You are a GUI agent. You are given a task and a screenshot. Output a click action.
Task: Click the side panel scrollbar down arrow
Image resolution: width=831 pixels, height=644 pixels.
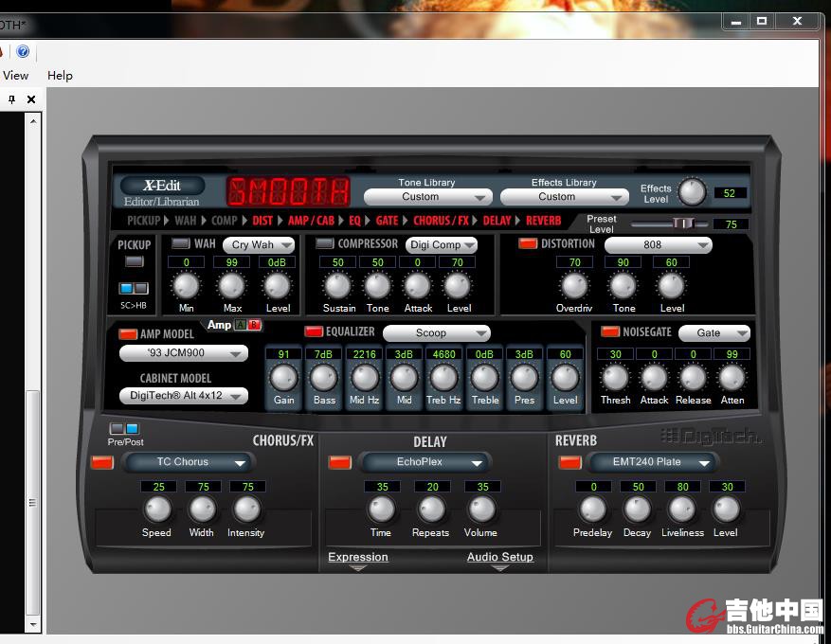click(33, 625)
